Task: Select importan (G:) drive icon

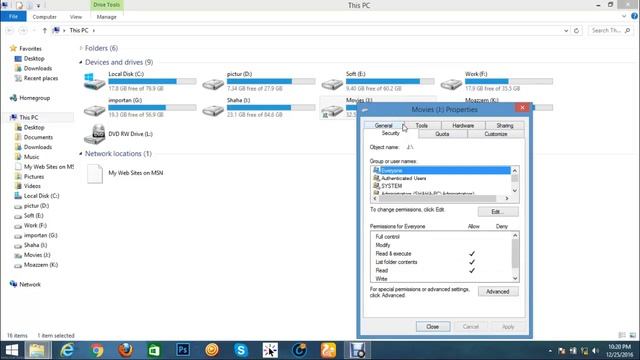Action: tap(94, 110)
